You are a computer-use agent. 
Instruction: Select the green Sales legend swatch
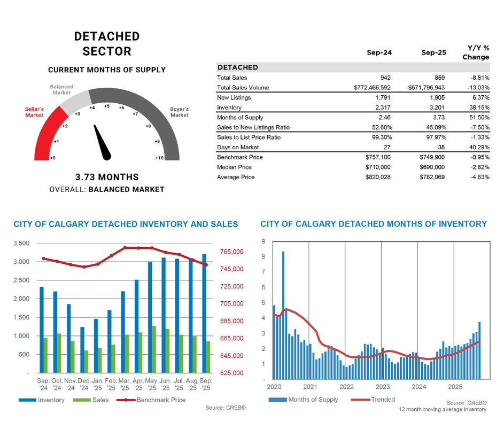click(81, 400)
